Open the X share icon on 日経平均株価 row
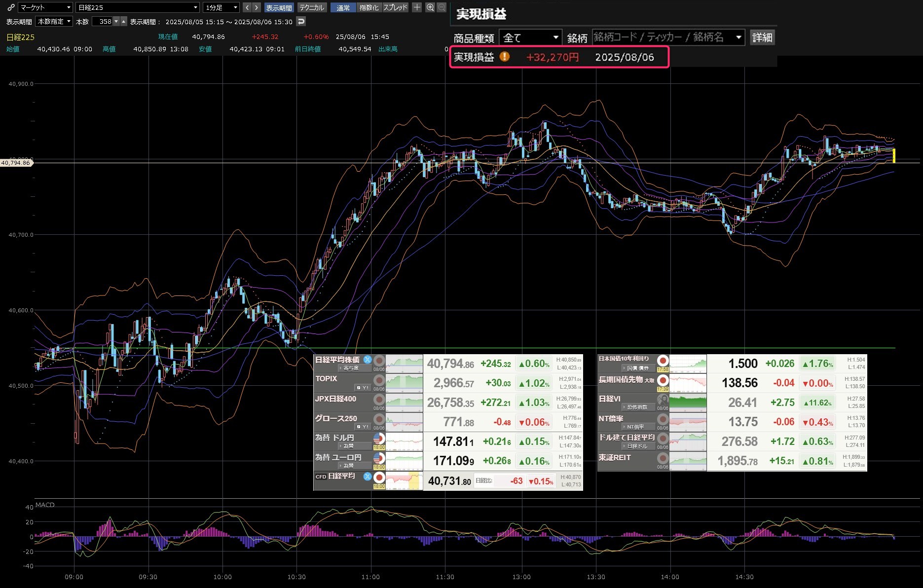This screenshot has width=923, height=588. (368, 360)
